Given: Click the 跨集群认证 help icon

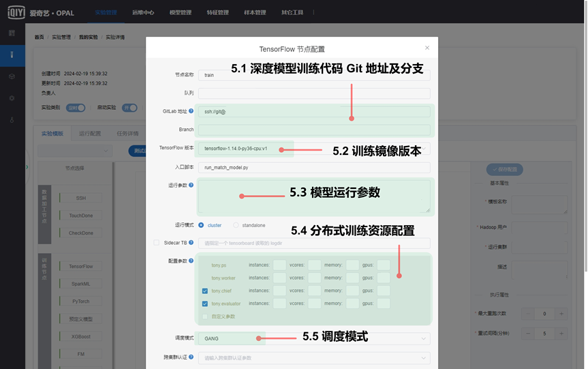Looking at the screenshot, I should click(191, 357).
